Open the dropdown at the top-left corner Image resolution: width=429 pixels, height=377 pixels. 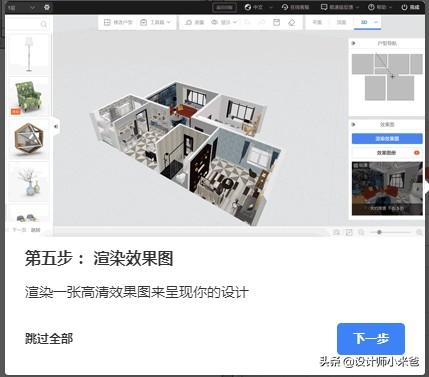coord(21,7)
